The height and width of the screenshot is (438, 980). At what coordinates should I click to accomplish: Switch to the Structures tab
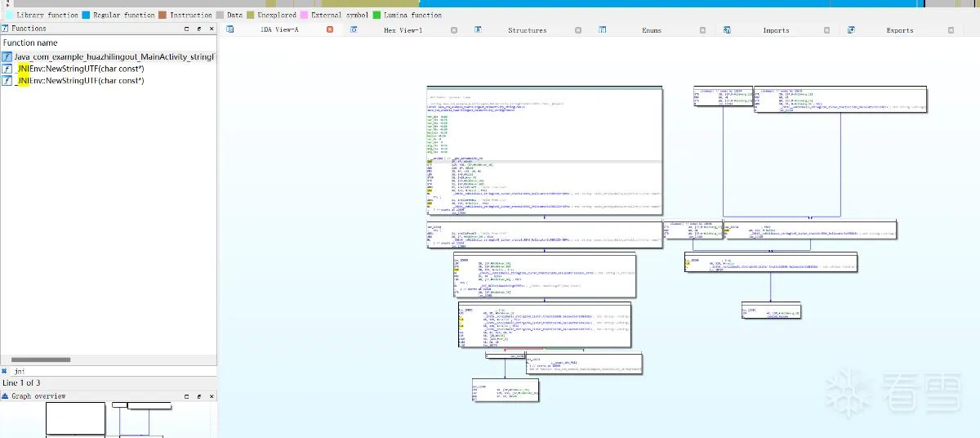[x=527, y=30]
